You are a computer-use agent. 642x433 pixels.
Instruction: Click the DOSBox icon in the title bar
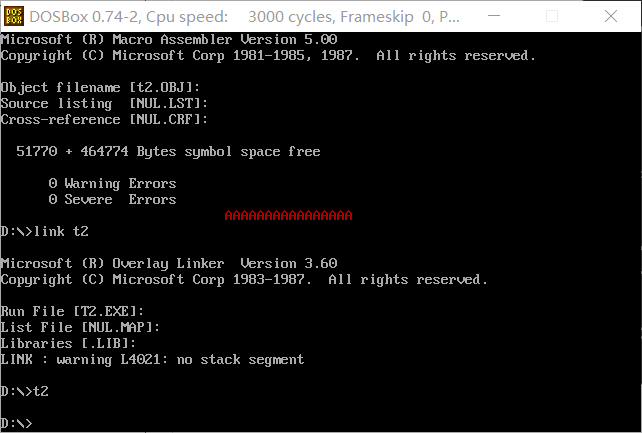(14, 17)
